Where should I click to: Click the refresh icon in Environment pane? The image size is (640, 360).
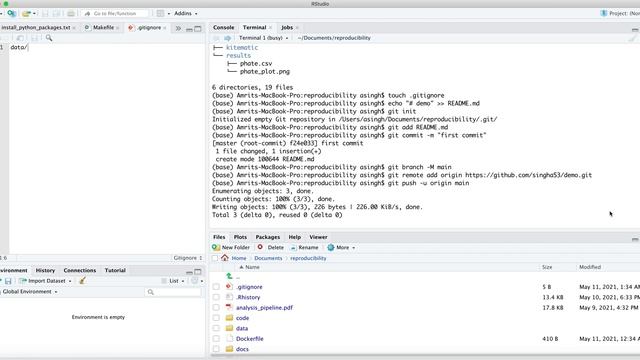(194, 281)
